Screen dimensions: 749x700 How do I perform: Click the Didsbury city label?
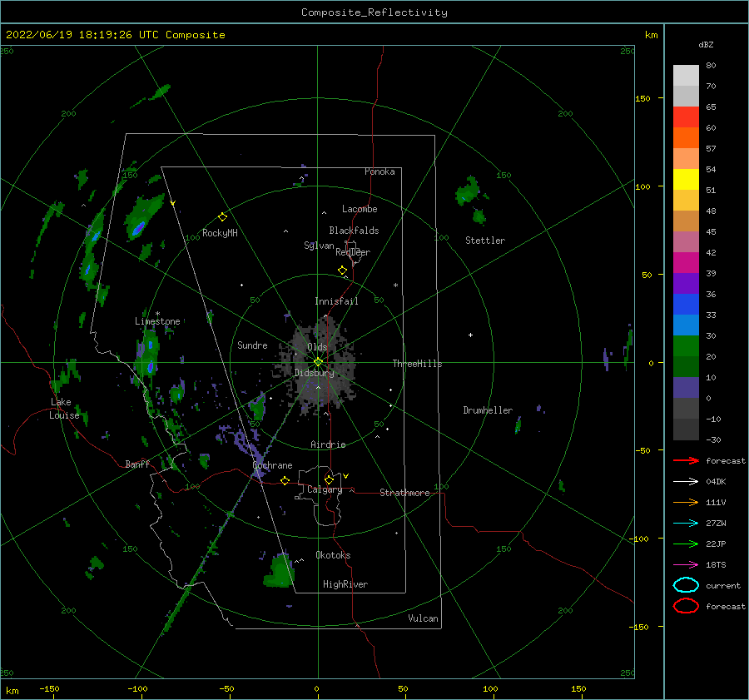314,373
